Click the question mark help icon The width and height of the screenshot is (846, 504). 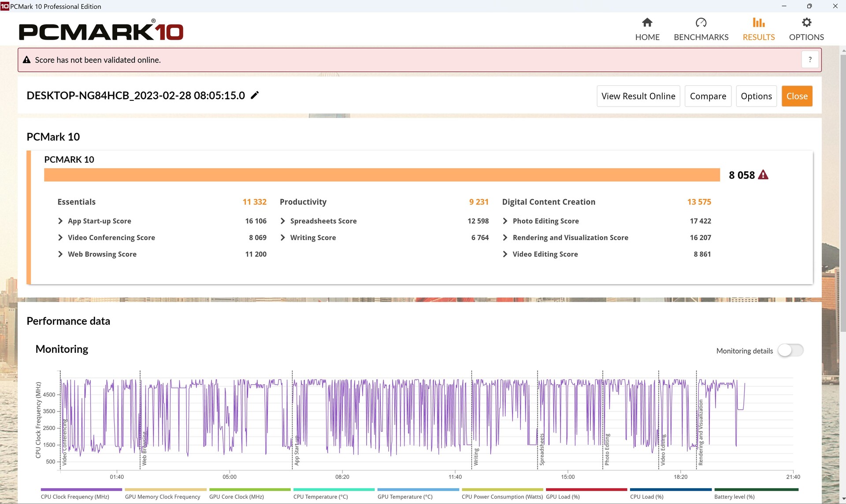(x=810, y=59)
